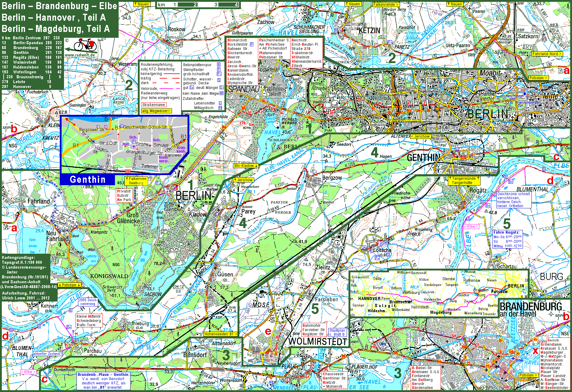Click the red DB station icon in Genthin inset
Viewport: 572px width, 392px height.
[x=128, y=171]
